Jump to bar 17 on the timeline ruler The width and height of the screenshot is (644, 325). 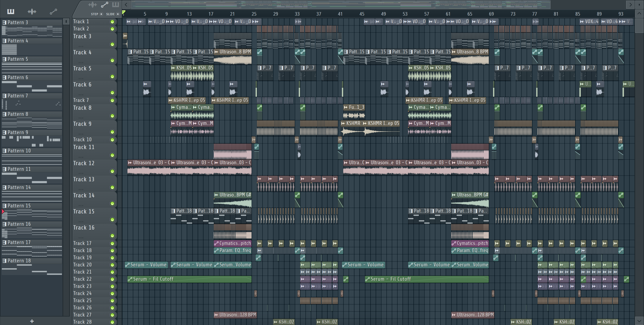pos(211,14)
